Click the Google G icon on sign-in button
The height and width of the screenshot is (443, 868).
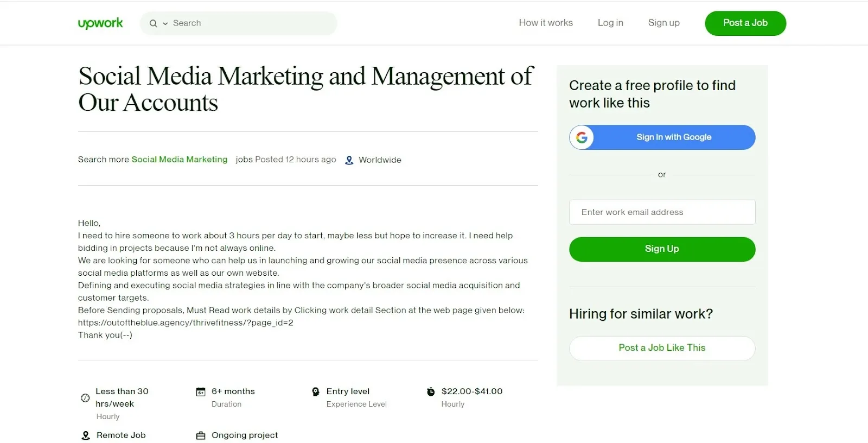pos(582,137)
